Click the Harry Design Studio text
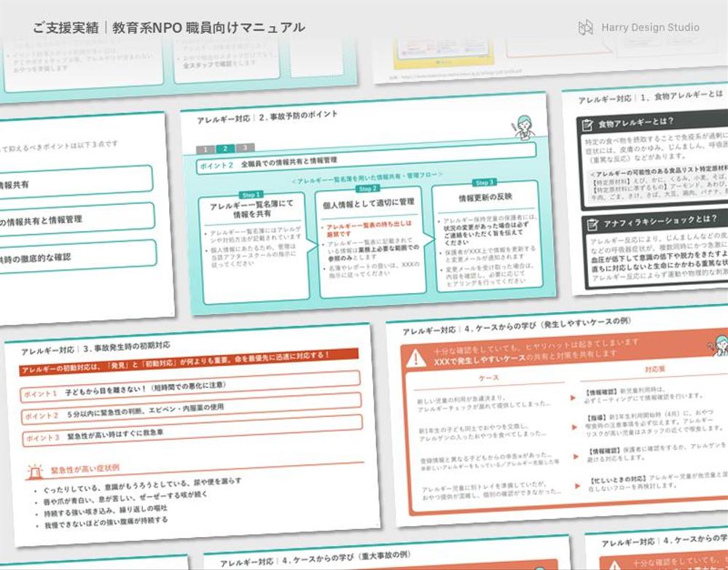728x570 pixels. (x=650, y=28)
